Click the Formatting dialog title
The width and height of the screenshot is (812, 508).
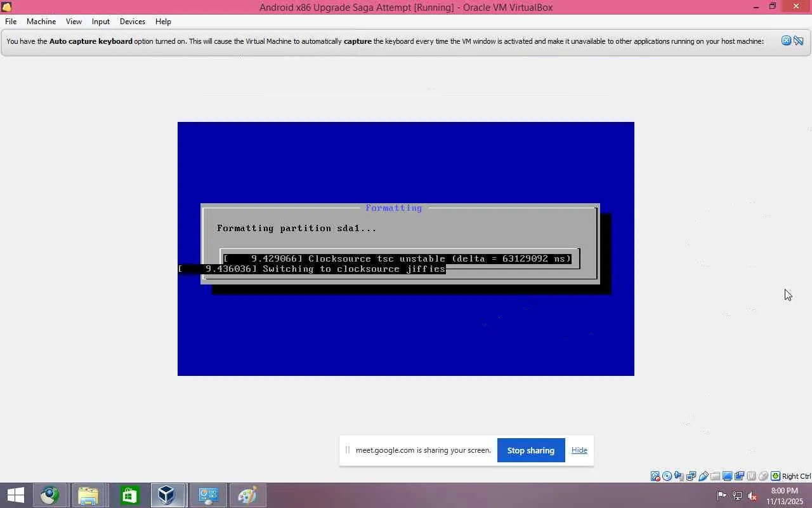point(393,208)
